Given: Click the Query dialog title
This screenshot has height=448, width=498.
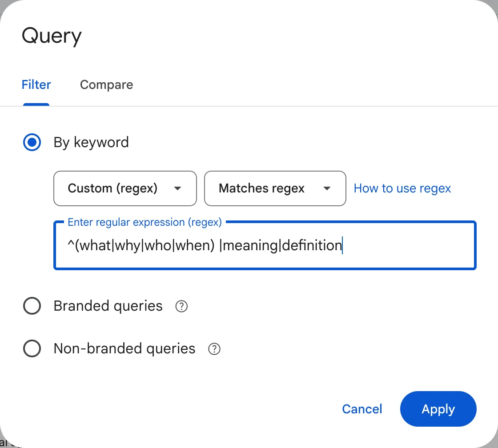Looking at the screenshot, I should tap(52, 36).
